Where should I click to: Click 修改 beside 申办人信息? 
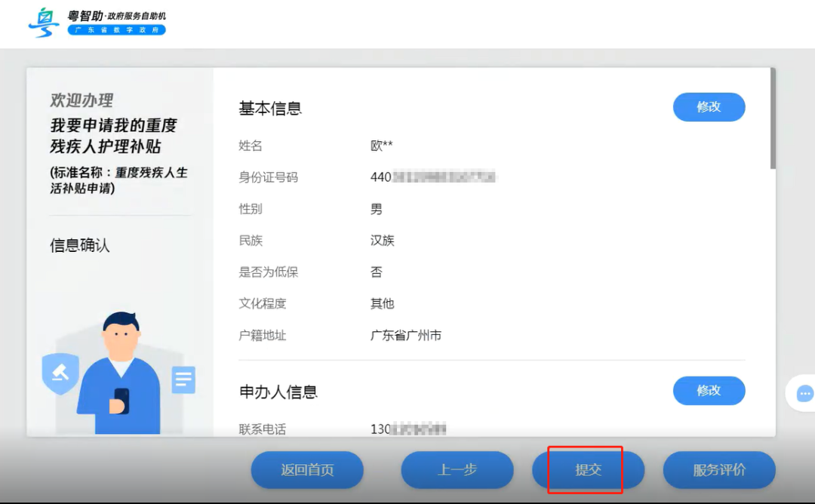tap(709, 391)
